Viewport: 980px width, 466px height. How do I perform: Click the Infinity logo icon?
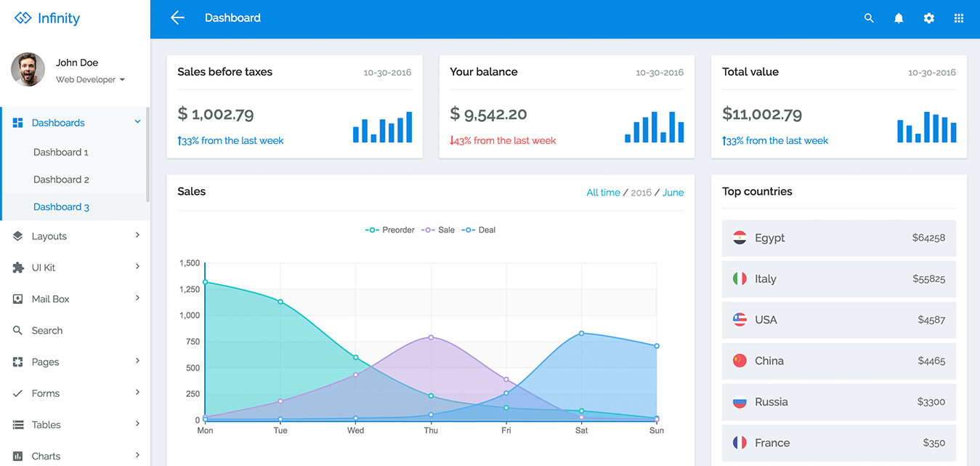tap(23, 18)
